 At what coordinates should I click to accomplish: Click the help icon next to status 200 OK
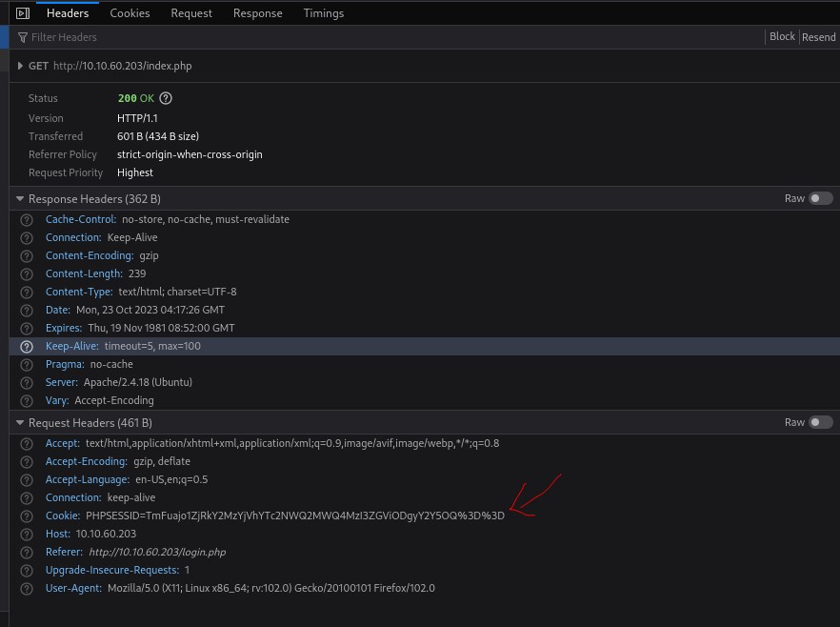(x=166, y=98)
